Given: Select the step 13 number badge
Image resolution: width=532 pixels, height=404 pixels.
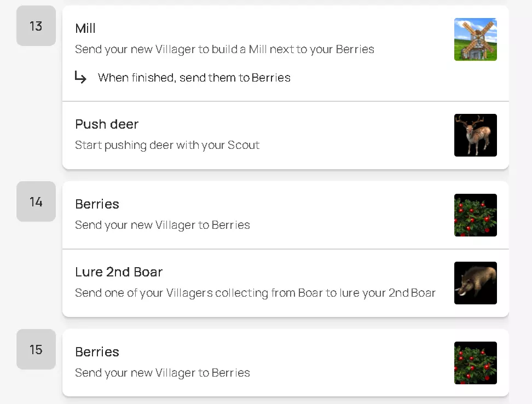Looking at the screenshot, I should 36,26.
